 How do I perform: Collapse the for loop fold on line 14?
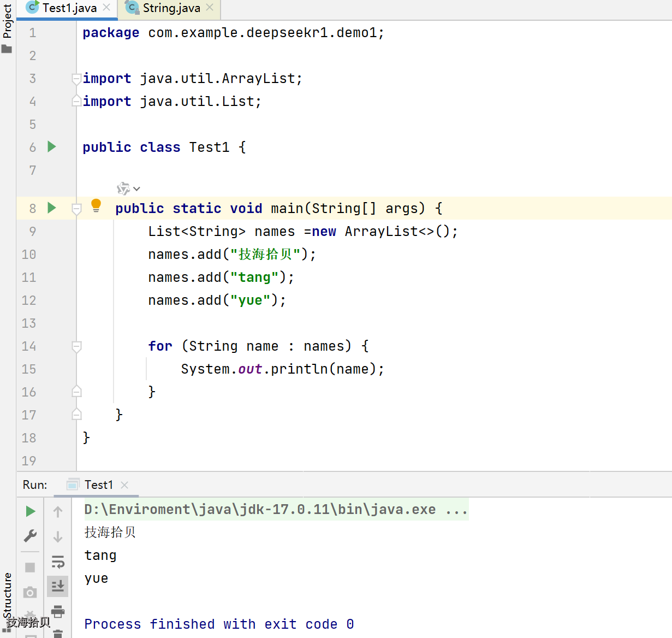(x=76, y=346)
